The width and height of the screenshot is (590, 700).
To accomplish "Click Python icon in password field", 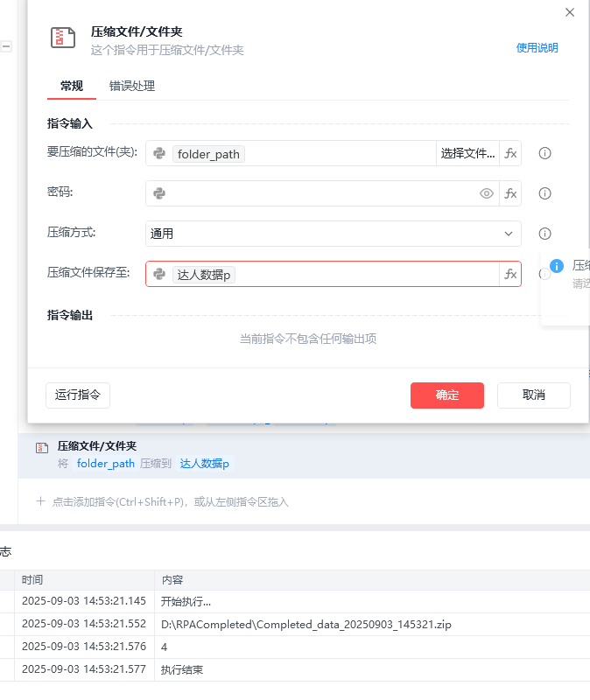I will pos(159,193).
